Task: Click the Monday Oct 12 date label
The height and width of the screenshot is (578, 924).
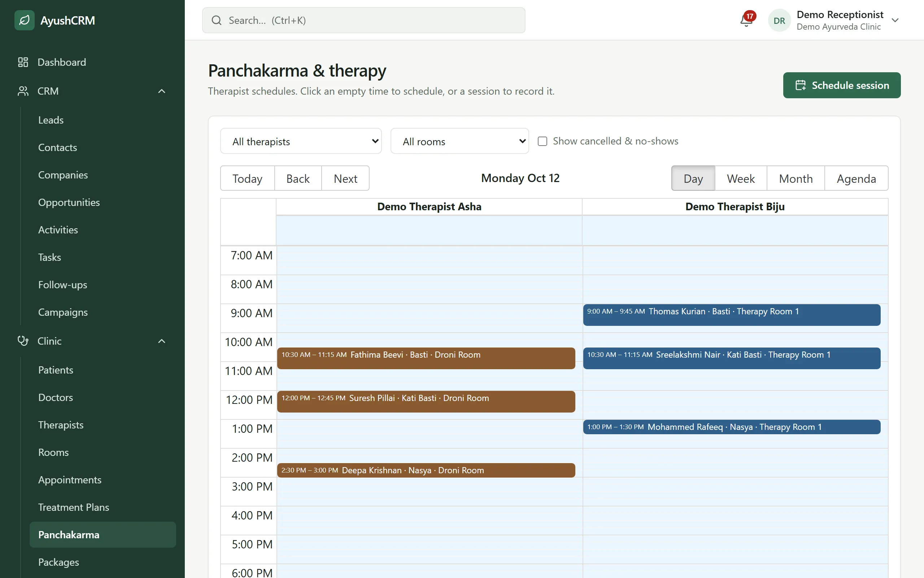Action: pyautogui.click(x=520, y=178)
